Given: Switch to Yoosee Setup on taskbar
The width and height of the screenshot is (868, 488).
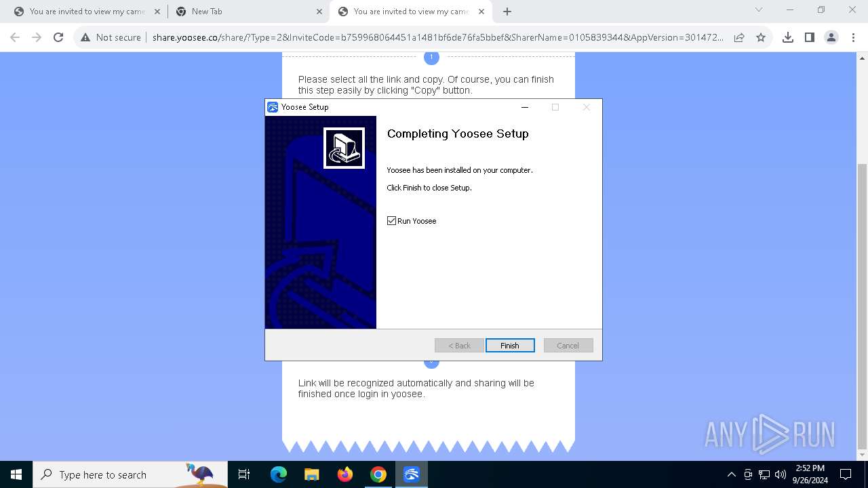Looking at the screenshot, I should 412,474.
